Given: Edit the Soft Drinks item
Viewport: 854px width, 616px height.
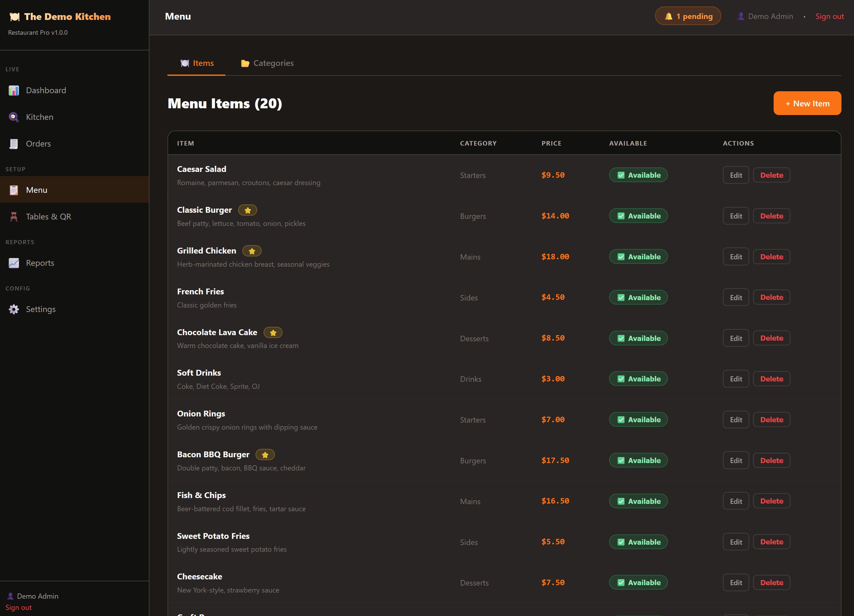Looking at the screenshot, I should (736, 379).
